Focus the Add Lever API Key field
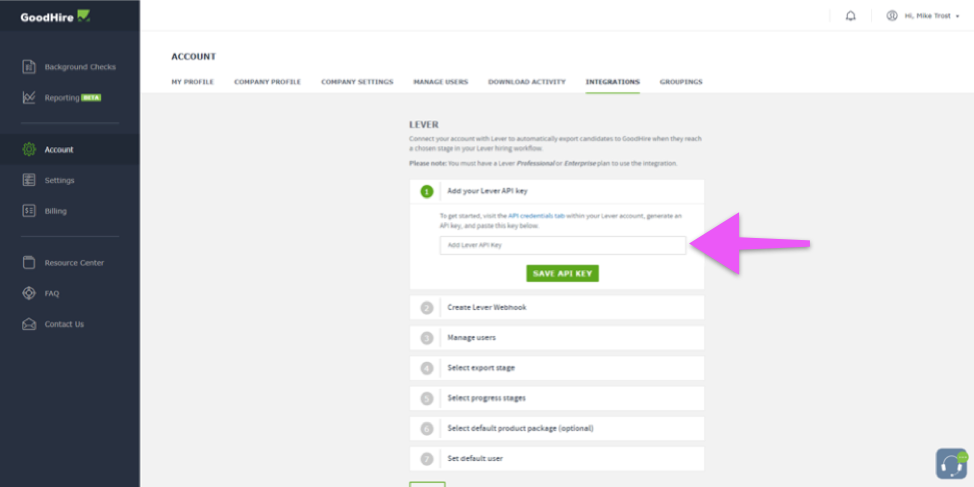Screen dimensions: 974x487 [563, 245]
